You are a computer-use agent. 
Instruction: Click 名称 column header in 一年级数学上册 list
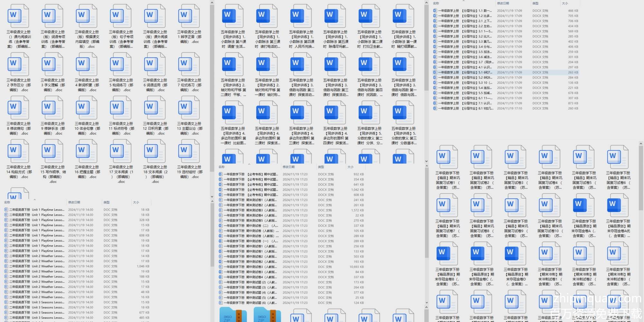click(x=436, y=4)
